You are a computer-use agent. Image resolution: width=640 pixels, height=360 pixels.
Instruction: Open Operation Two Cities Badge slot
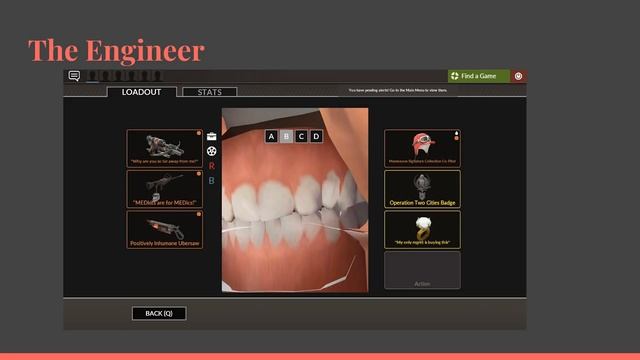[x=422, y=189]
